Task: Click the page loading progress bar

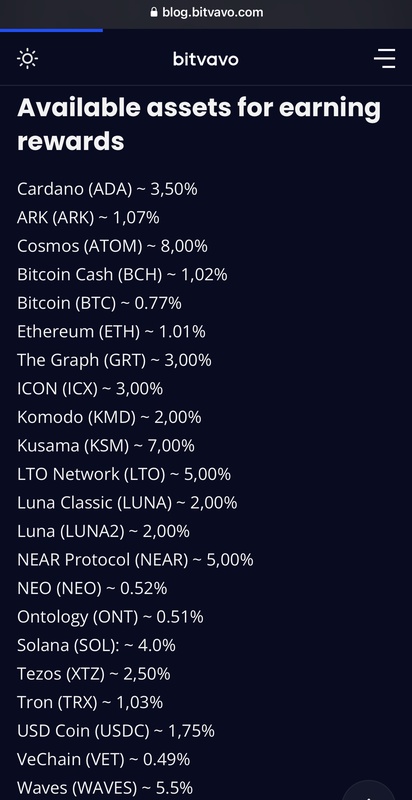Action: pos(51,30)
